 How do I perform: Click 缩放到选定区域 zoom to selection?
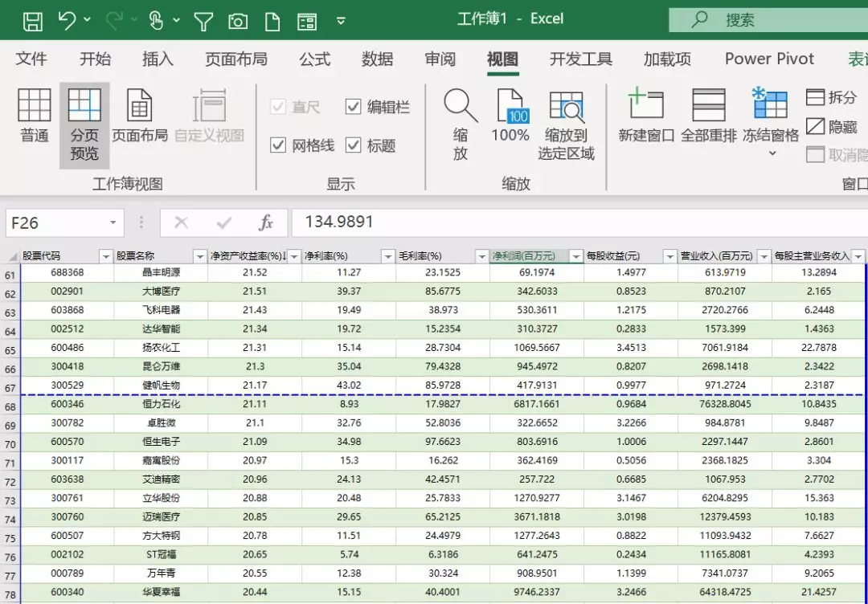[566, 125]
